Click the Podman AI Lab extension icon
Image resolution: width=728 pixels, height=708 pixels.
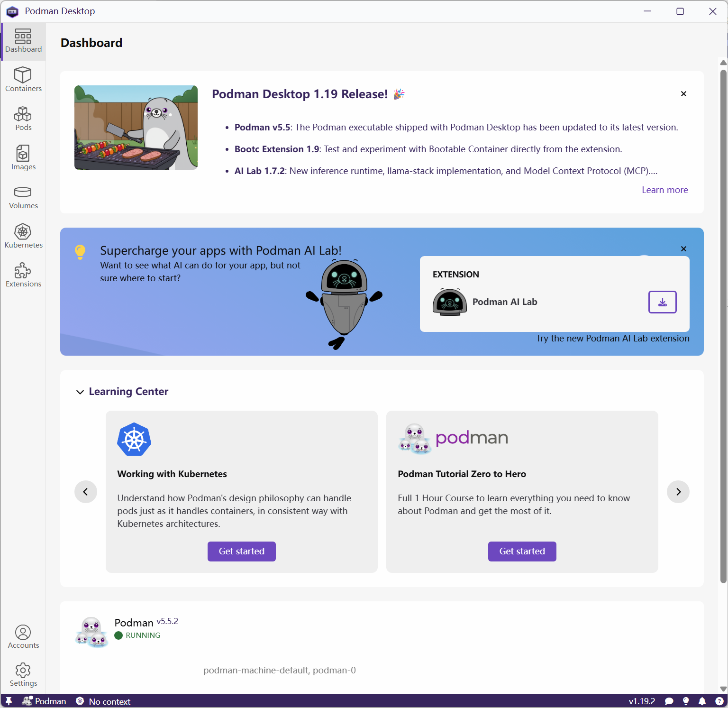pyautogui.click(x=450, y=302)
